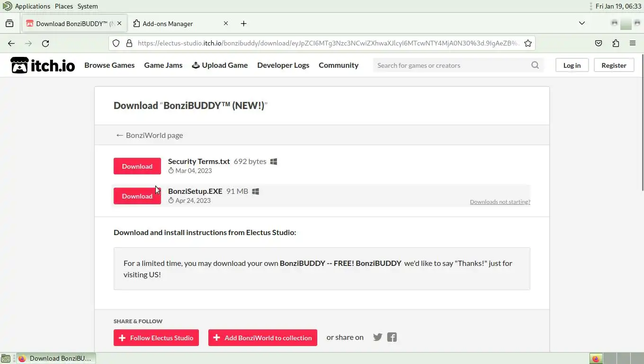Open Upload Game
Image resolution: width=644 pixels, height=364 pixels.
[220, 65]
